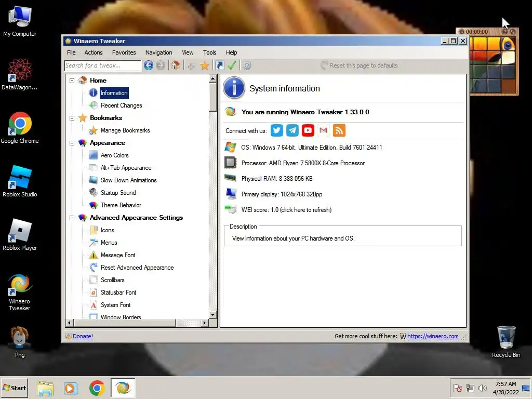Click Reset this page to defaults

pyautogui.click(x=359, y=65)
